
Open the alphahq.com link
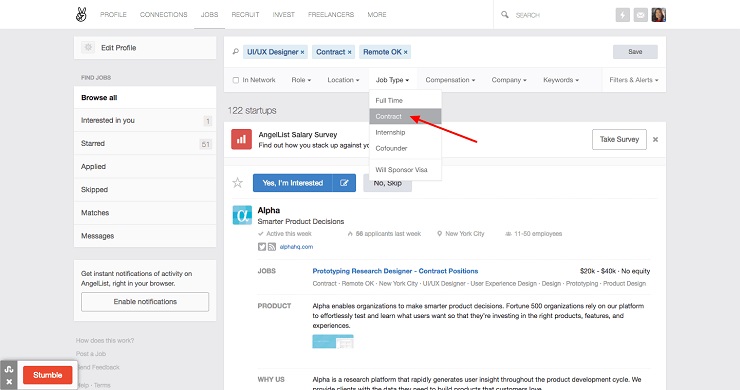click(x=296, y=246)
